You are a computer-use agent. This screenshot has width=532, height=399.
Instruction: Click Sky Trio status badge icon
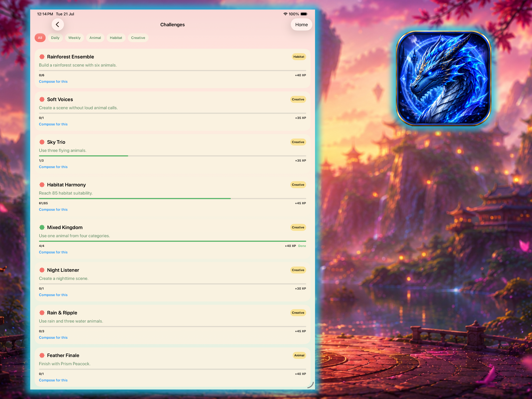42,142
